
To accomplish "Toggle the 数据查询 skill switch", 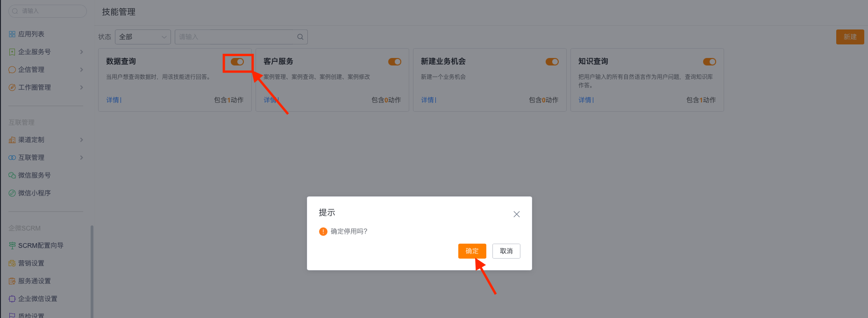I will (x=237, y=62).
